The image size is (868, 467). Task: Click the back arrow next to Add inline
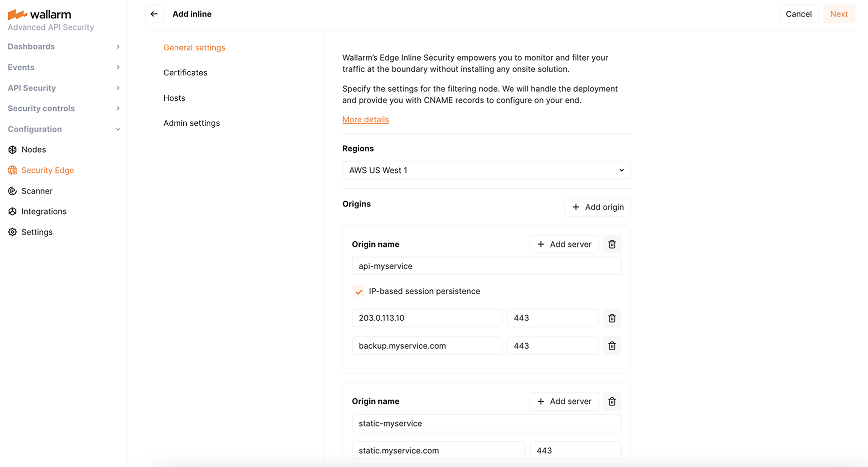click(x=154, y=14)
